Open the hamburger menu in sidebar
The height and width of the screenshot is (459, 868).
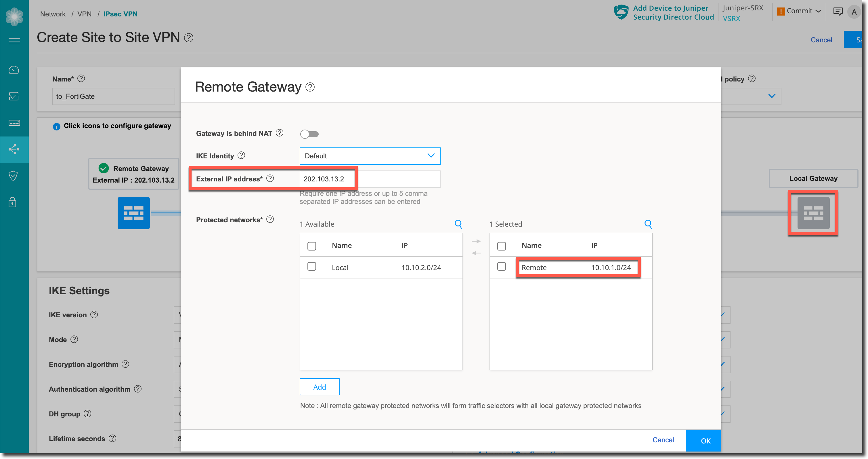point(14,41)
